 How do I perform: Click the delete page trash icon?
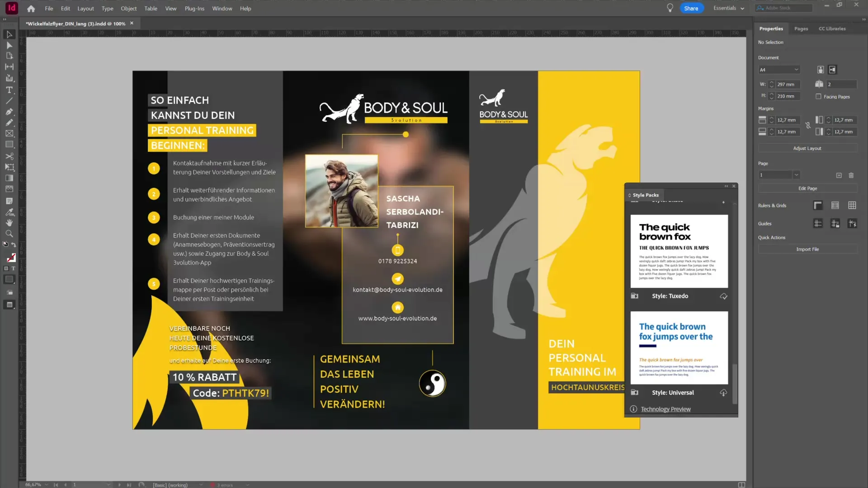click(851, 175)
